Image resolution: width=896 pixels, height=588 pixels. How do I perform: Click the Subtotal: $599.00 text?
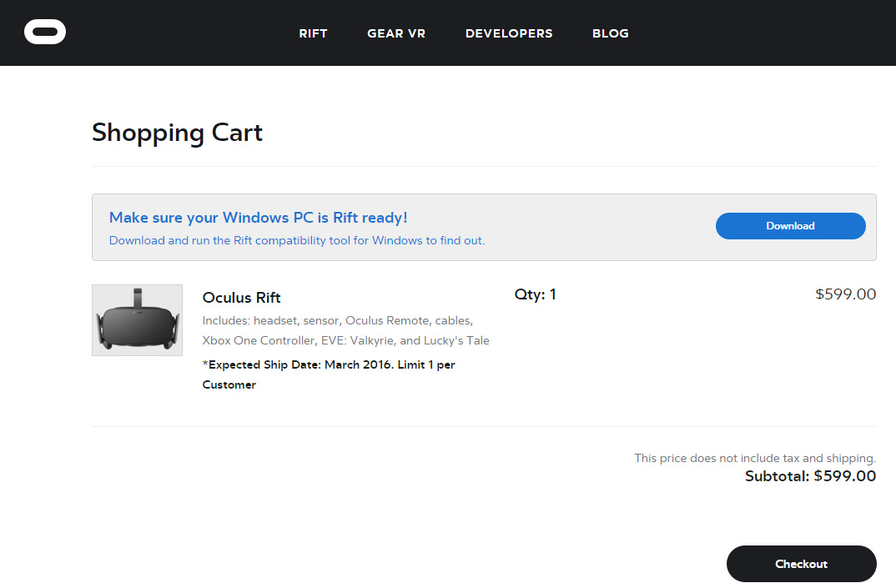[810, 476]
